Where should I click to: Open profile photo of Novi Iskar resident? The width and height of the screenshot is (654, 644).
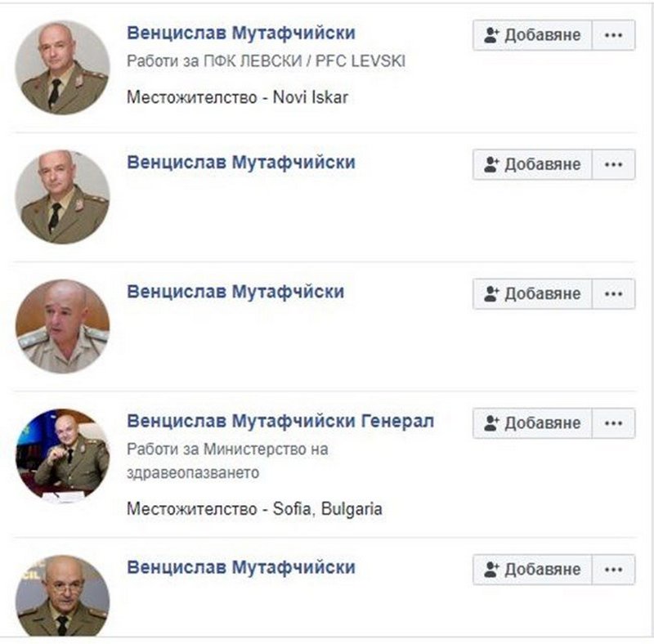pyautogui.click(x=63, y=68)
